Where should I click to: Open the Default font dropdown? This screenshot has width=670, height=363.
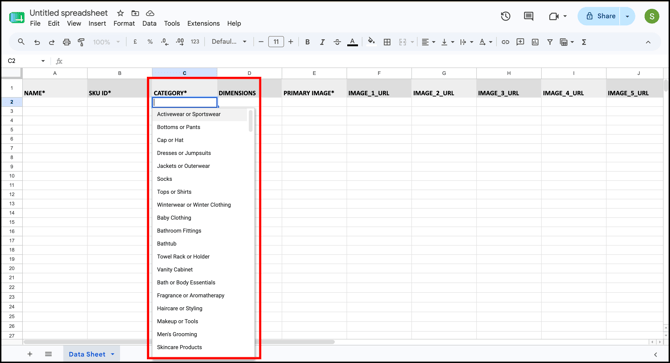pos(229,42)
